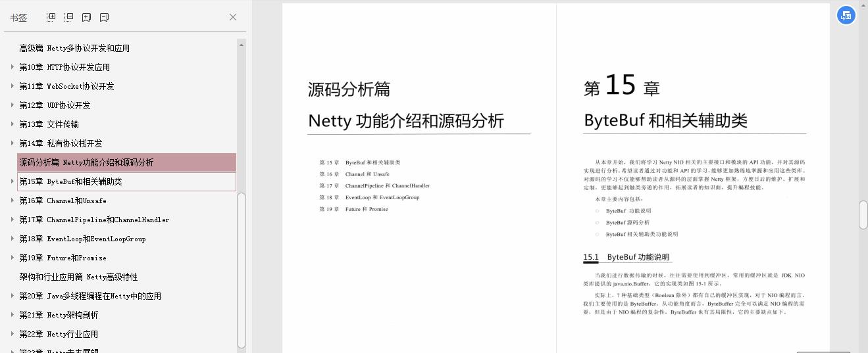Screen dimensions: 868x353
Task: Click page title Netty 功能介绍和源码分析
Action: coord(406,121)
